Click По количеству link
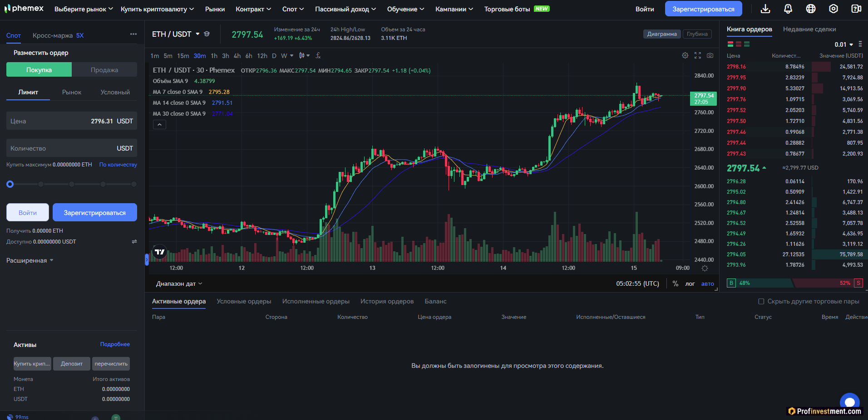This screenshot has width=868, height=420. [118, 165]
